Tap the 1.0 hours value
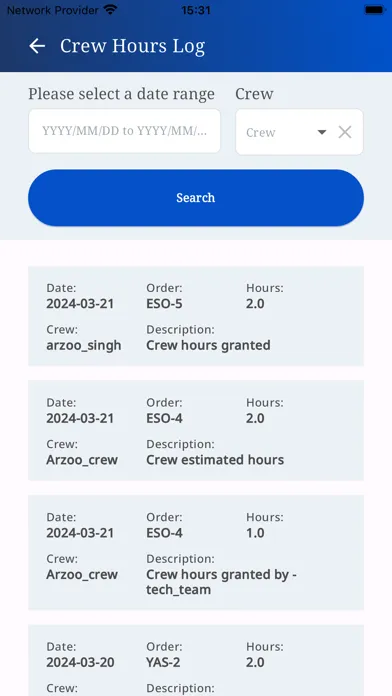 coord(255,533)
